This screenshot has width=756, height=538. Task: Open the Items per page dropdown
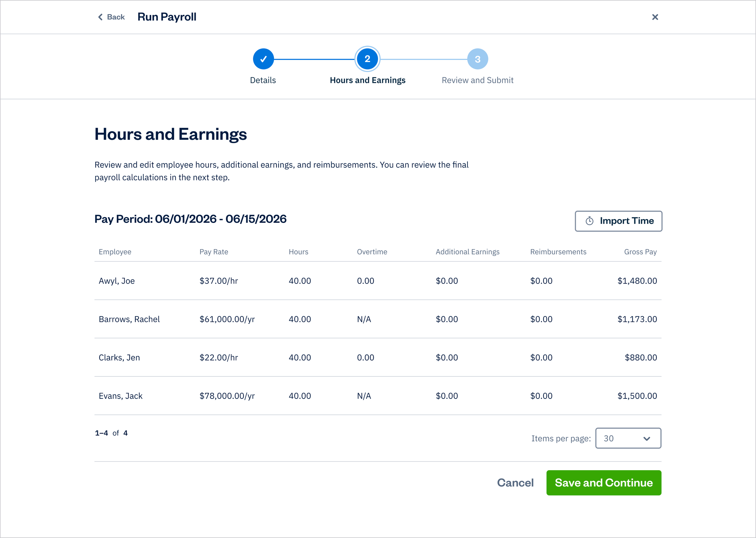click(x=628, y=438)
